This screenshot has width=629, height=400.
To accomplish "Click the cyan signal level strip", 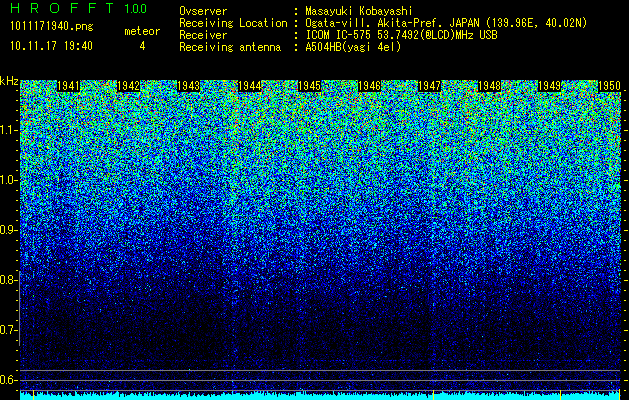I will point(321,396).
